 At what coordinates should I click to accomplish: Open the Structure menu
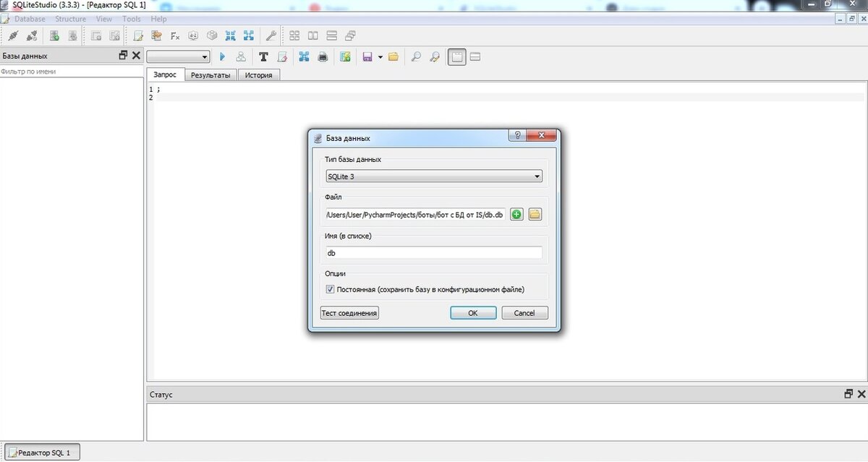pyautogui.click(x=70, y=19)
